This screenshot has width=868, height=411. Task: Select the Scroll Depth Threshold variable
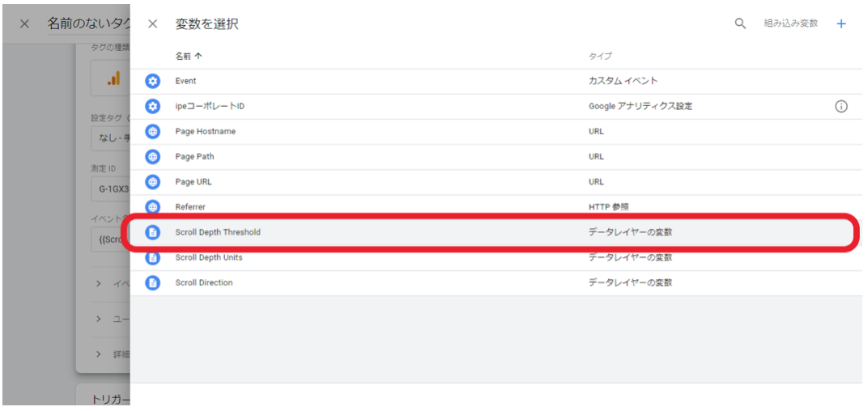click(x=218, y=232)
